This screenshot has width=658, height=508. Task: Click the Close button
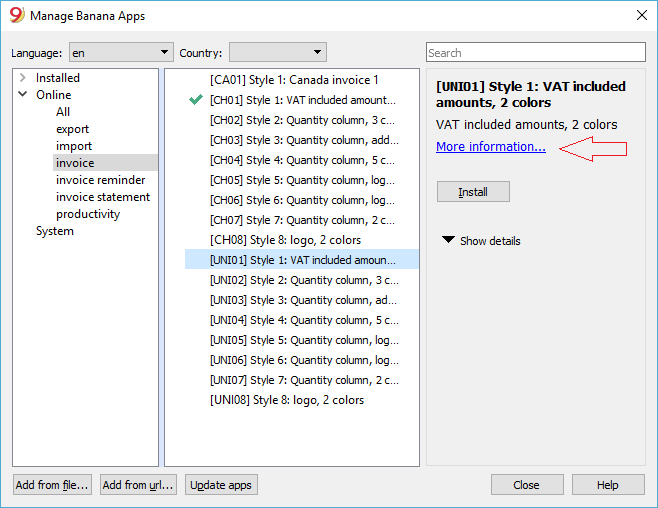[527, 485]
